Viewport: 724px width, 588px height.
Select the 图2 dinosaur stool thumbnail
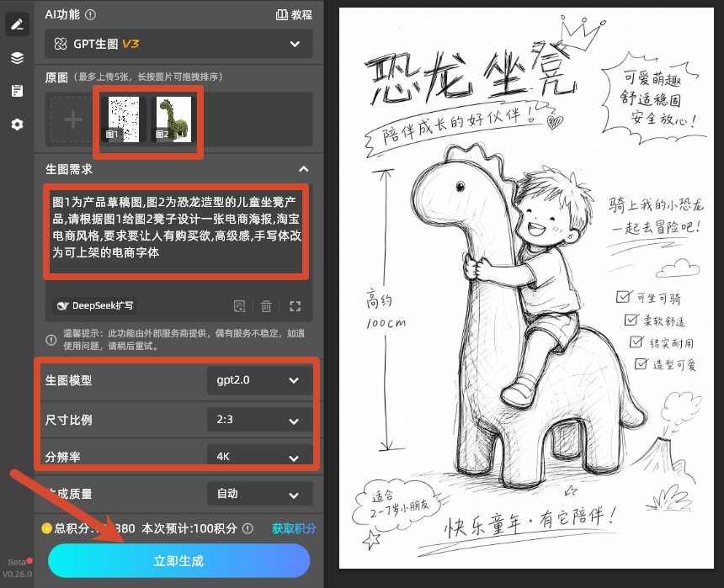[173, 119]
